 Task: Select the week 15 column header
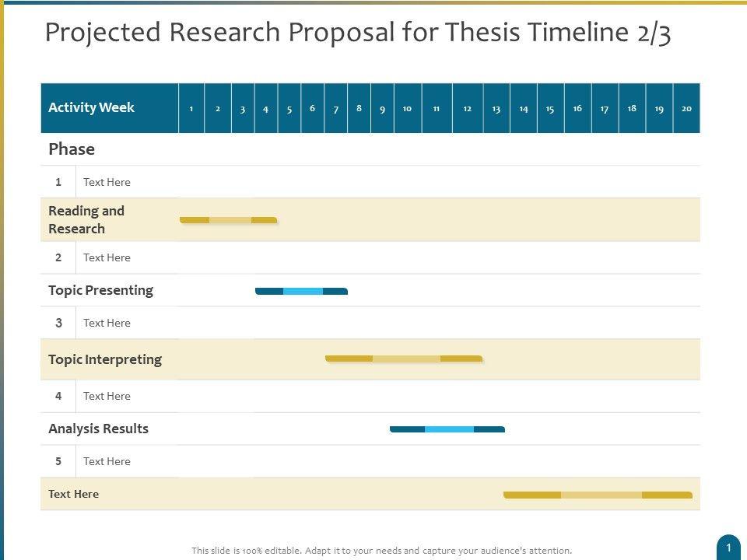[550, 108]
